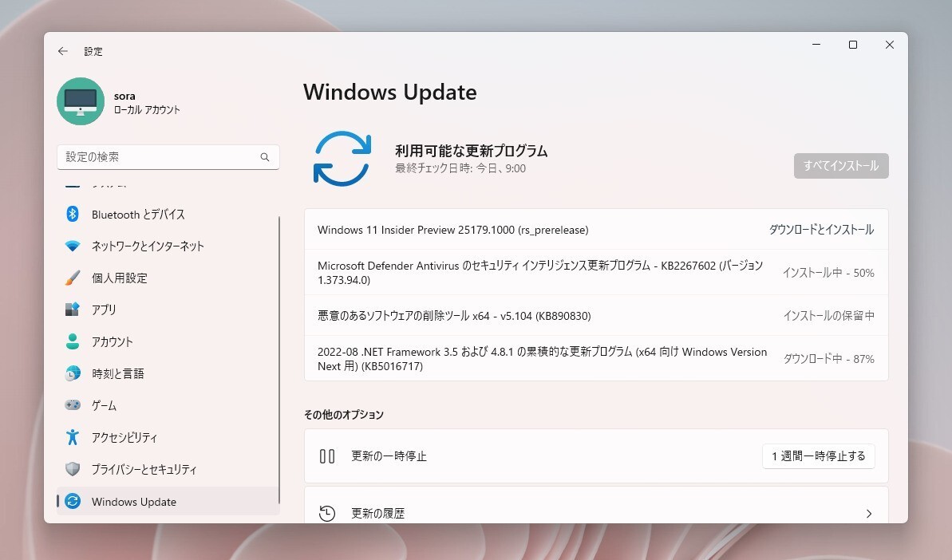Click the 設定 window title text
This screenshot has height=560, width=952.
pyautogui.click(x=93, y=52)
